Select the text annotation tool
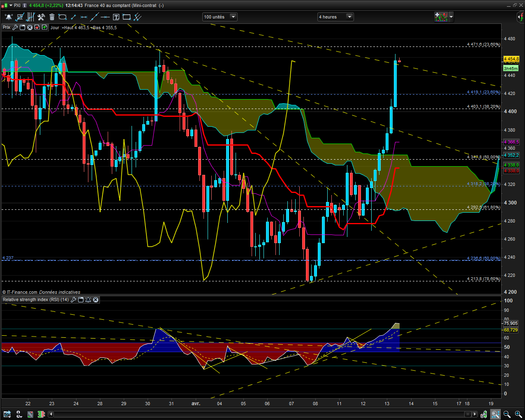 pyautogui.click(x=116, y=17)
